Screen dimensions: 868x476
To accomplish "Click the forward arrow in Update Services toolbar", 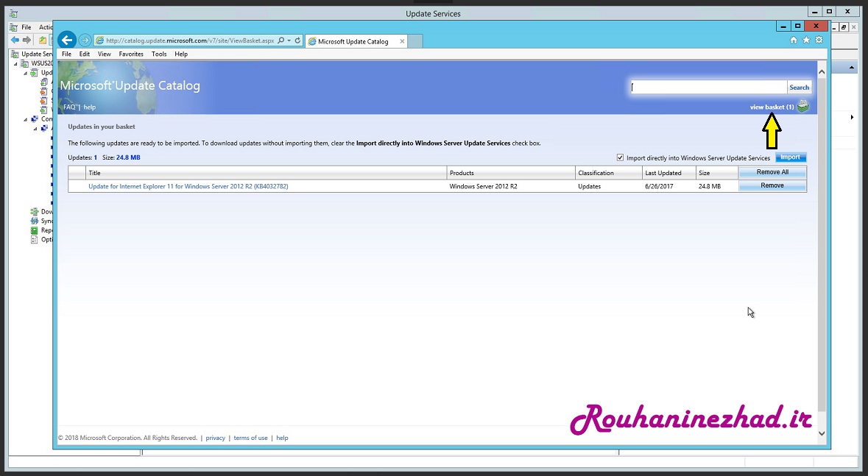I will (x=27, y=40).
